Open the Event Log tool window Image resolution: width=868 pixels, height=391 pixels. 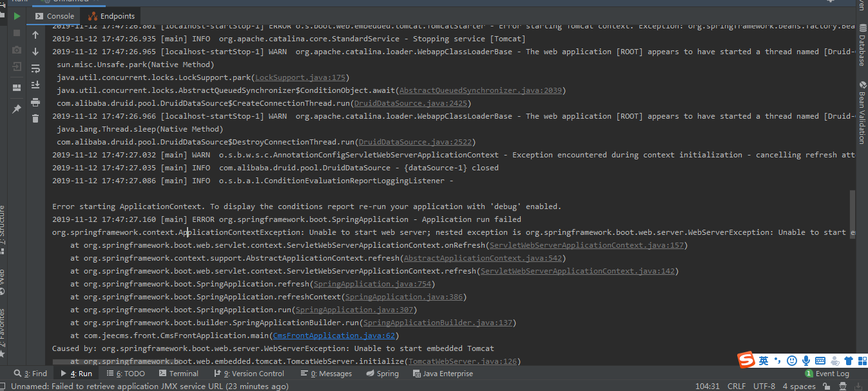tap(827, 374)
